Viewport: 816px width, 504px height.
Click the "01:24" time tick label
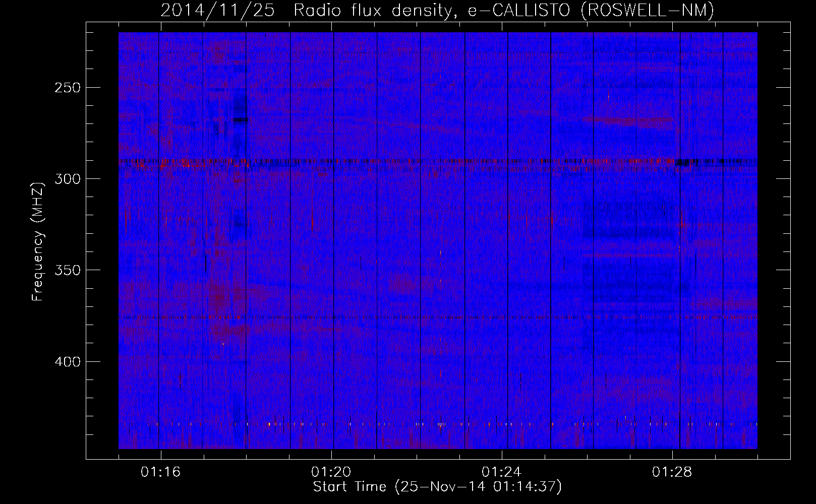point(502,472)
